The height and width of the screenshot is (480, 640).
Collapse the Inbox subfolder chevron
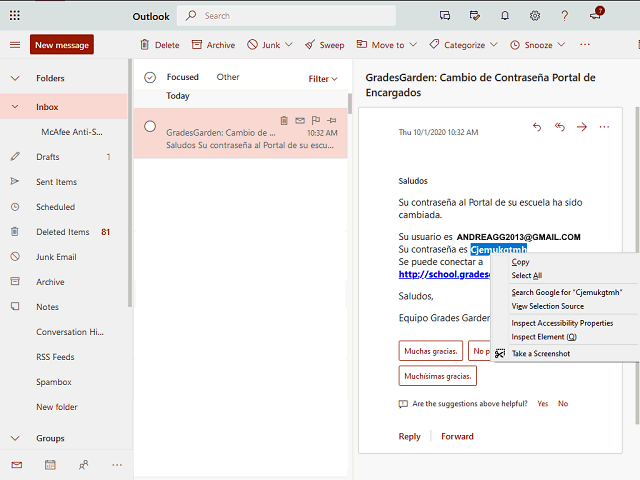click(x=15, y=107)
